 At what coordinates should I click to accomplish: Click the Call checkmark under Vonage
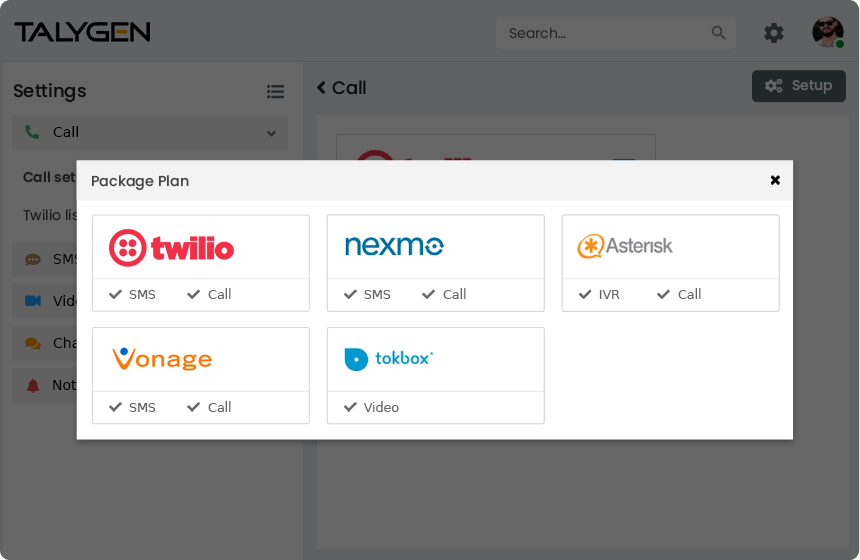click(194, 407)
